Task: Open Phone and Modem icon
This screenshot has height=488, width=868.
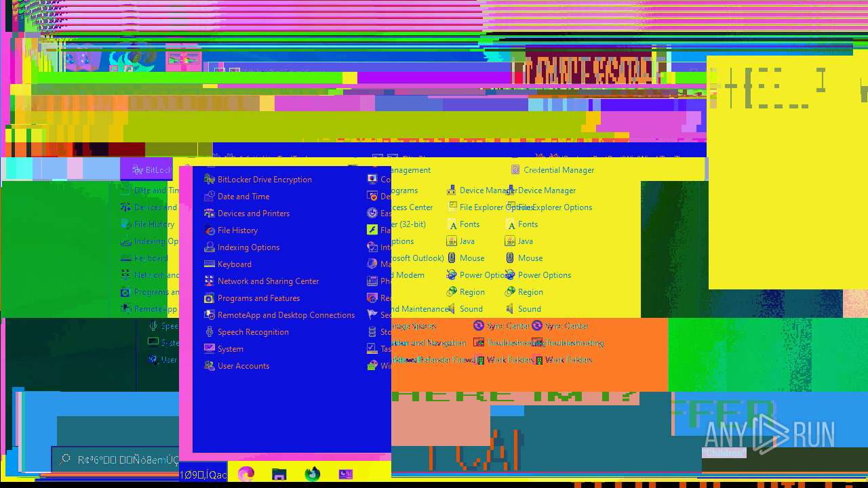Action: pos(372,281)
